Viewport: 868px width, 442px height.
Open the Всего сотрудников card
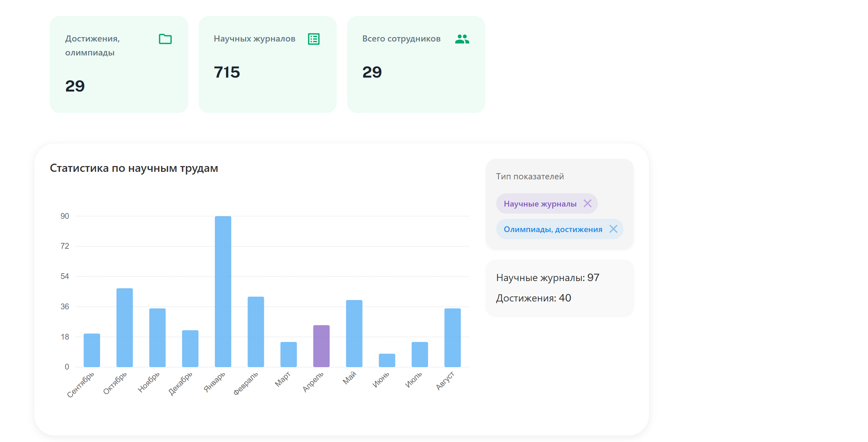pyautogui.click(x=416, y=64)
